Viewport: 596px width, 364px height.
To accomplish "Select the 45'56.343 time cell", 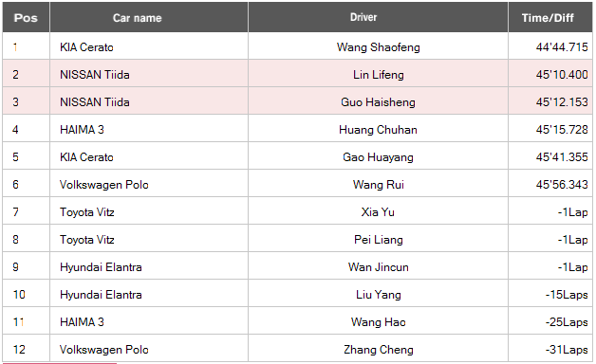I will pyautogui.click(x=550, y=185).
